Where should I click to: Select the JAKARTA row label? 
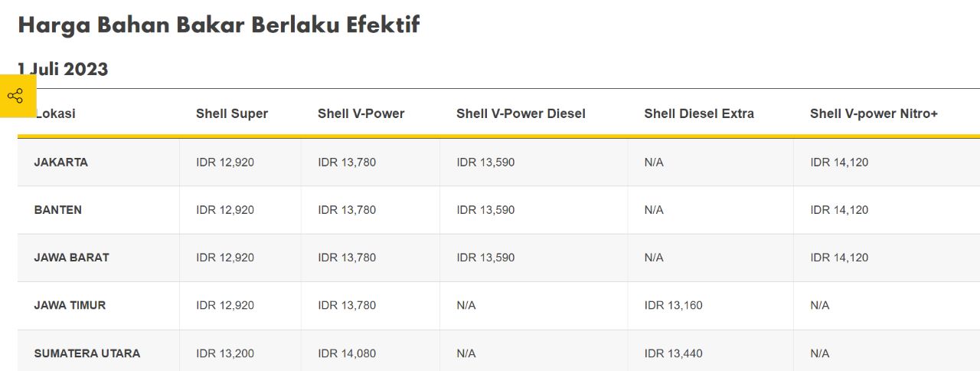tap(61, 163)
